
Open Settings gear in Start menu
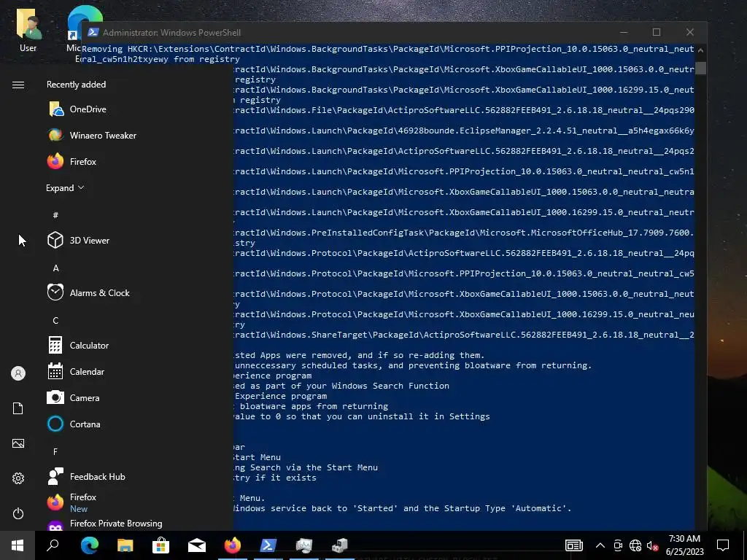pyautogui.click(x=18, y=478)
